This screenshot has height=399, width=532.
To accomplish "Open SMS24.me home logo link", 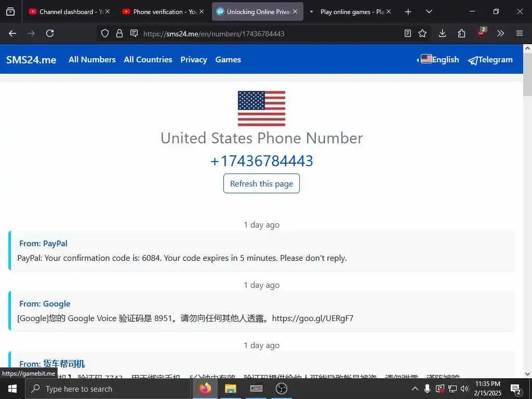I will tap(31, 60).
